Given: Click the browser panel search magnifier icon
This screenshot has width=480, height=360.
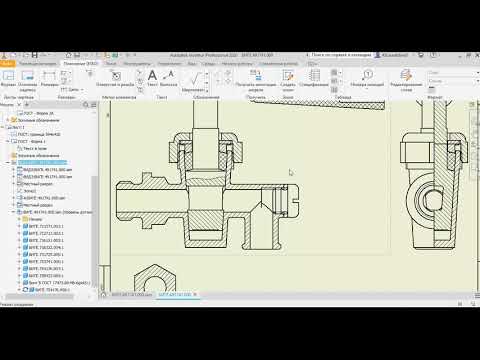Looking at the screenshot, I should [x=86, y=105].
